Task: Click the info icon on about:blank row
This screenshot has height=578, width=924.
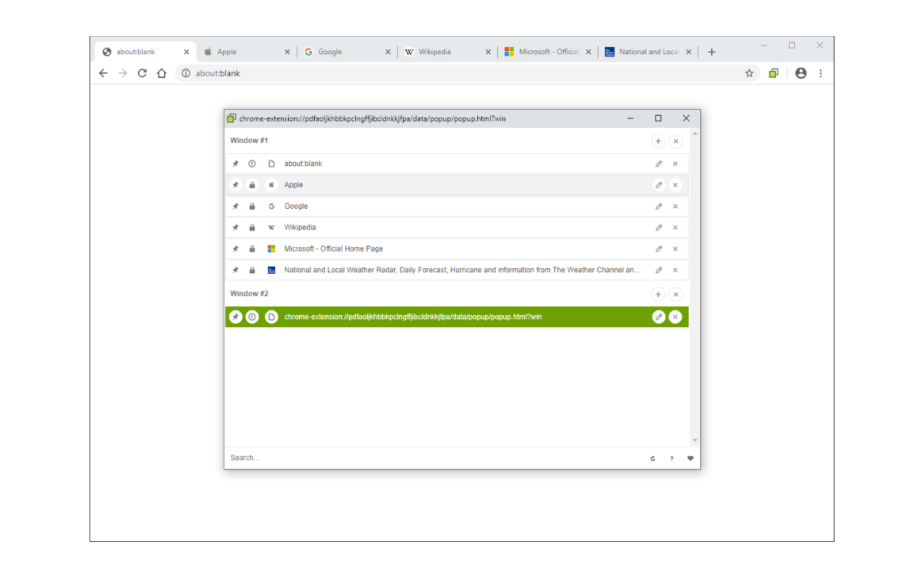Action: pos(252,164)
